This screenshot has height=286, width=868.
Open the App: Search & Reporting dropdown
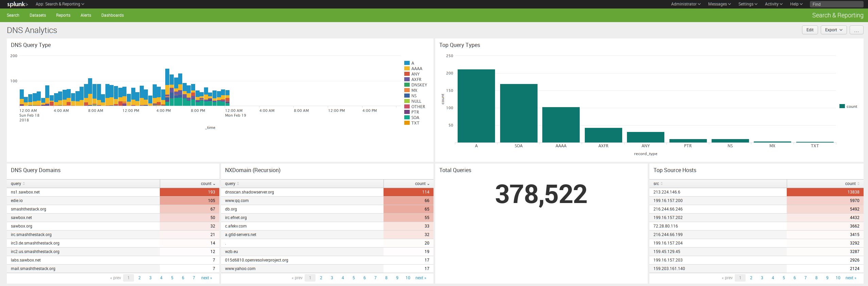point(60,4)
